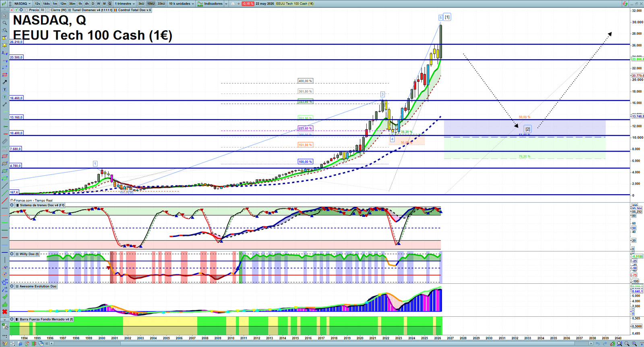Toggle Control Total Doc v.6 indicator
The height and width of the screenshot is (347, 644).
[x=116, y=10]
